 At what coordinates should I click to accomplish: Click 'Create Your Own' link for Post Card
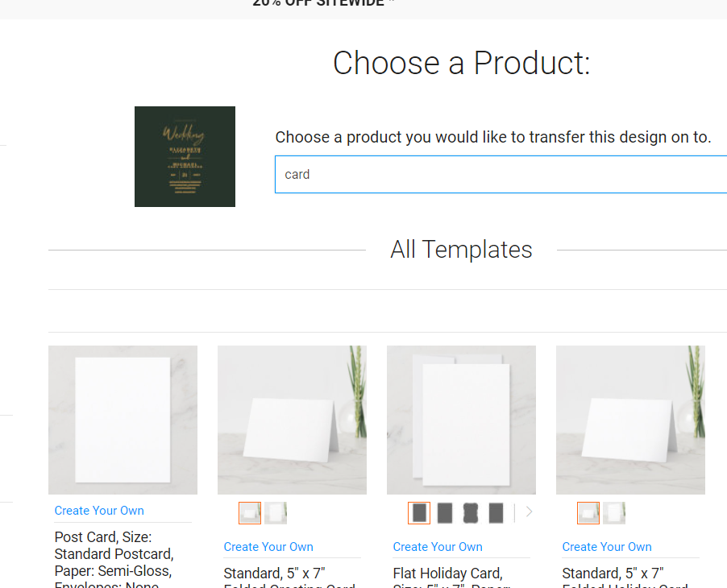(99, 511)
